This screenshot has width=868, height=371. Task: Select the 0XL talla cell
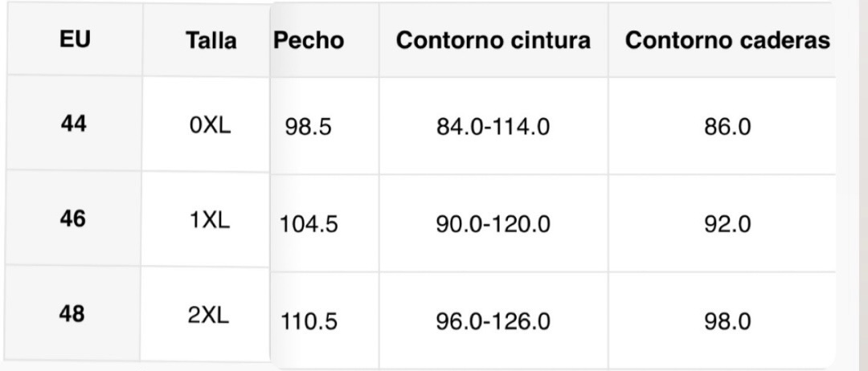pyautogui.click(x=211, y=125)
